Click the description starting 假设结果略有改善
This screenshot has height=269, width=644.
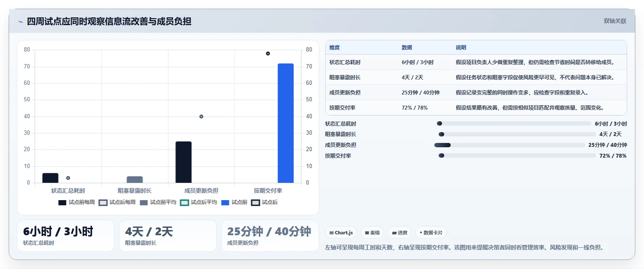530,108
